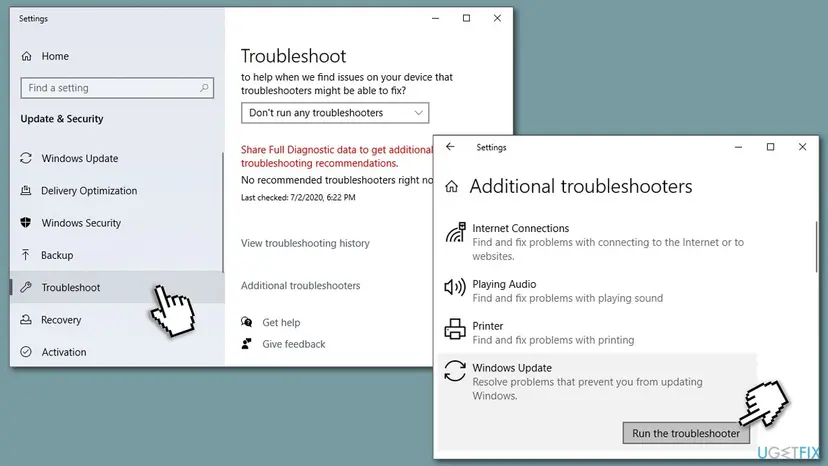Click the Get help chat icon
The width and height of the screenshot is (828, 466).
pos(247,322)
